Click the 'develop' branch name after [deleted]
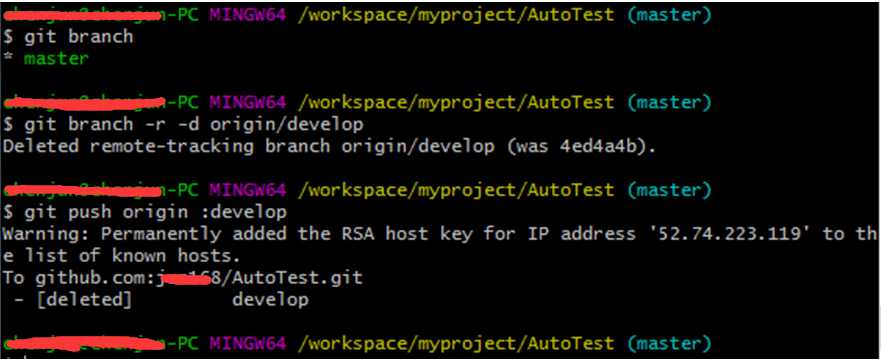Screen dimensions: 881x361 click(x=270, y=299)
